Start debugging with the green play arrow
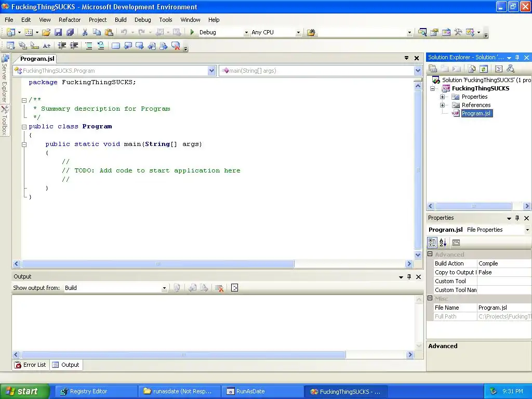 click(192, 32)
